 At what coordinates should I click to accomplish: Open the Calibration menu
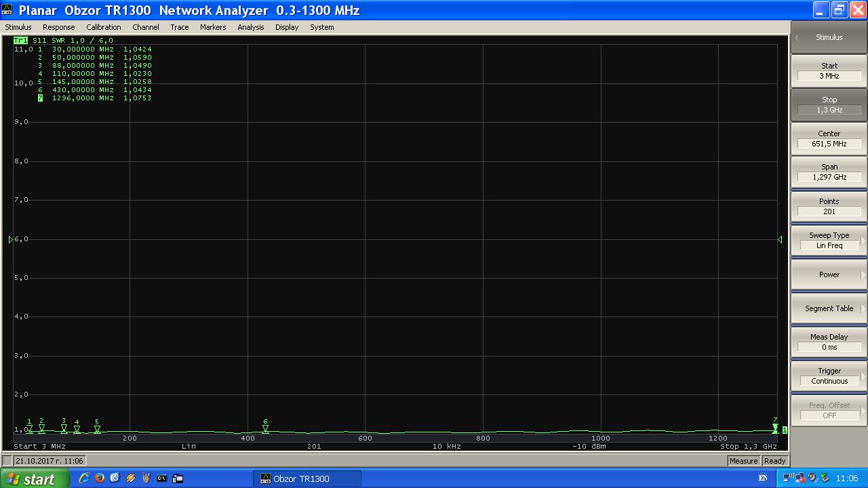pyautogui.click(x=103, y=27)
